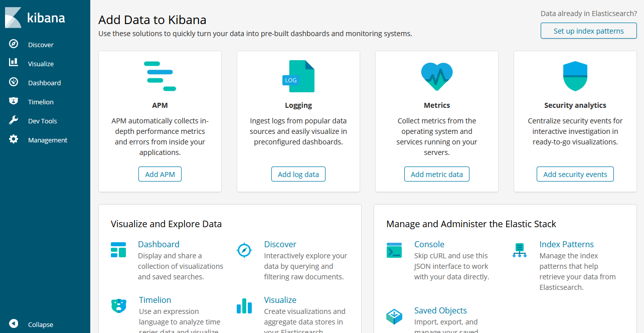Click the Dev Tools wrench icon
644x333 pixels.
click(14, 120)
